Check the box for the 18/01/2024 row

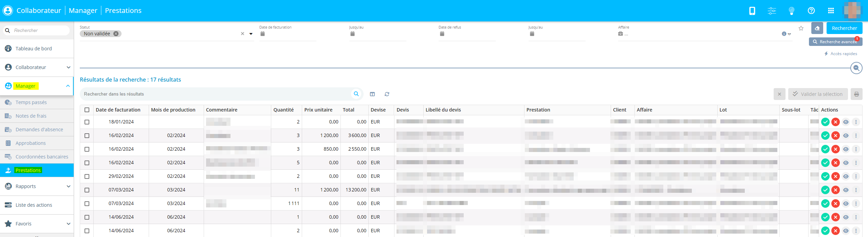tap(87, 122)
